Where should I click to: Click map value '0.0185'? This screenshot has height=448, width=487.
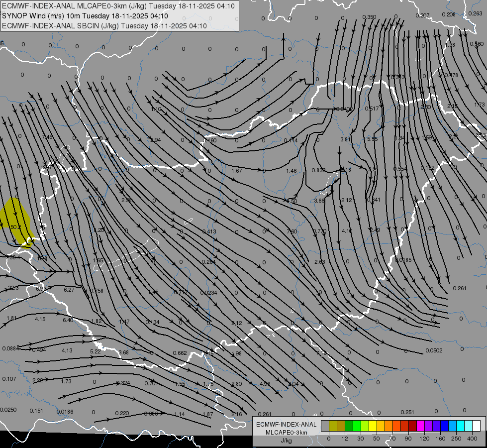tap(403, 260)
